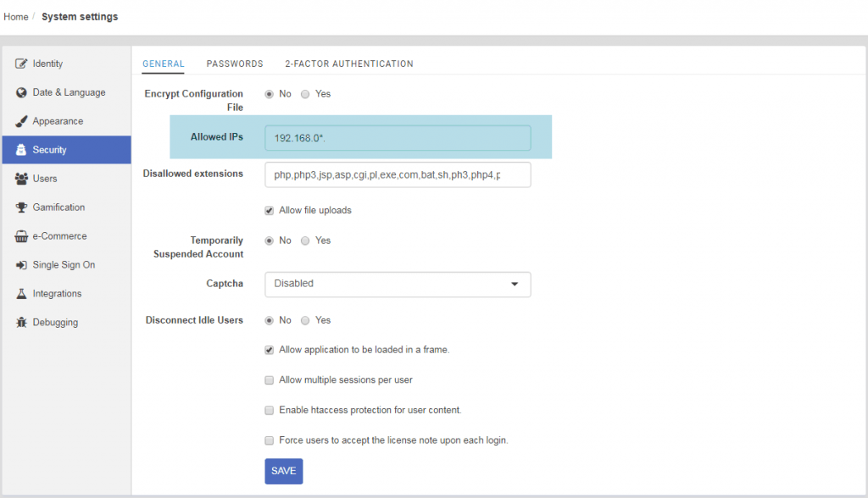
Task: Click the Integrations flask icon
Action: (x=22, y=294)
